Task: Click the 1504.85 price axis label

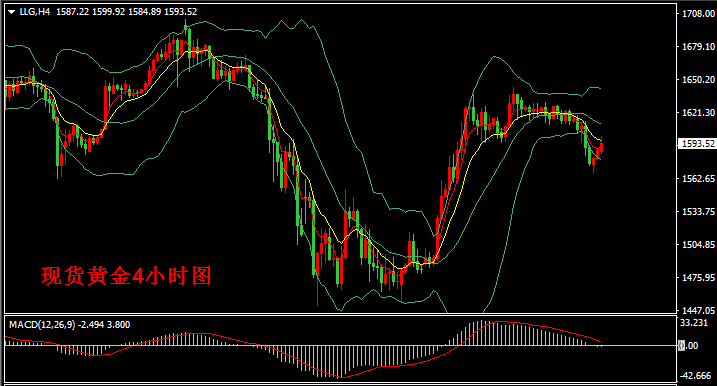Action: coord(698,245)
